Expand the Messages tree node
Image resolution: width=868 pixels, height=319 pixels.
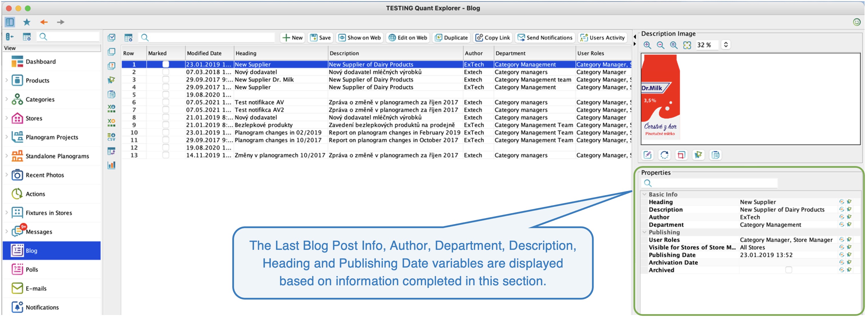[6, 231]
